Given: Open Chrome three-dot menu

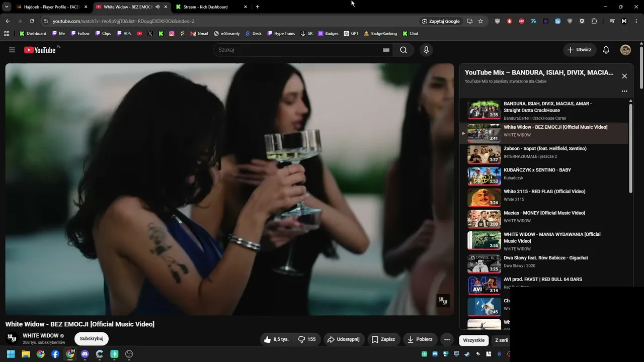Looking at the screenshot, I should (636, 21).
